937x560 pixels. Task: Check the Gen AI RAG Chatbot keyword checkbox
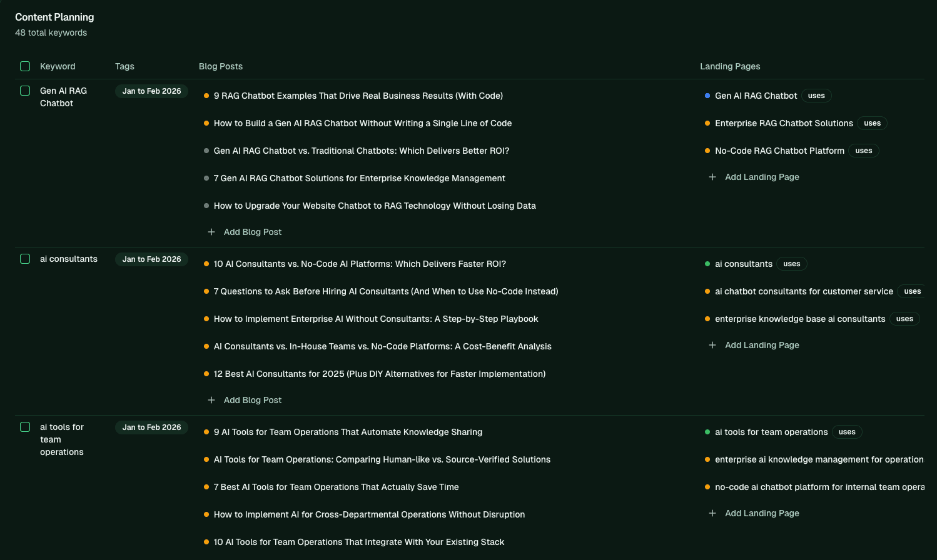[25, 91]
